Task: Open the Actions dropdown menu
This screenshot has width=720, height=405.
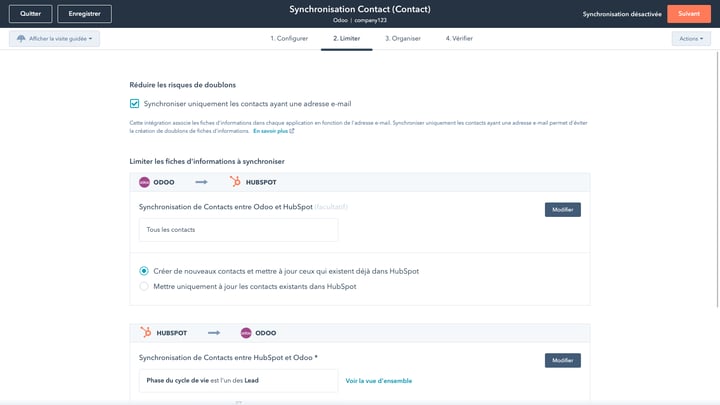Action: [691, 39]
